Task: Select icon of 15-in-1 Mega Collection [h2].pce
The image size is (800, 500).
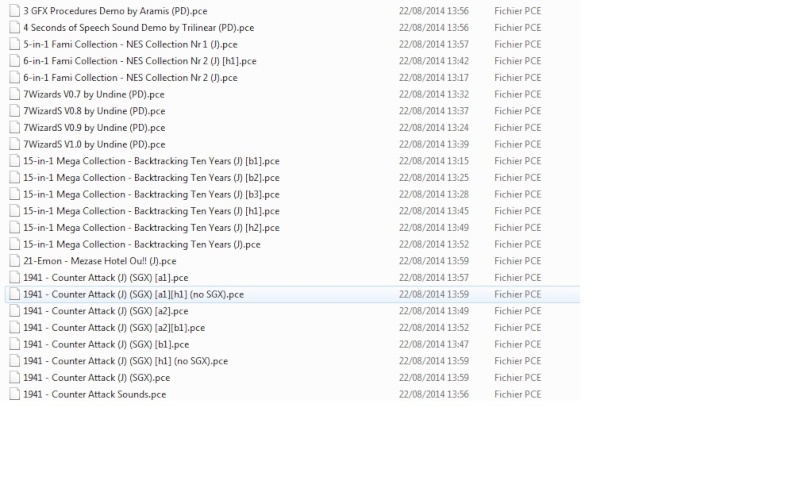Action: (15, 228)
